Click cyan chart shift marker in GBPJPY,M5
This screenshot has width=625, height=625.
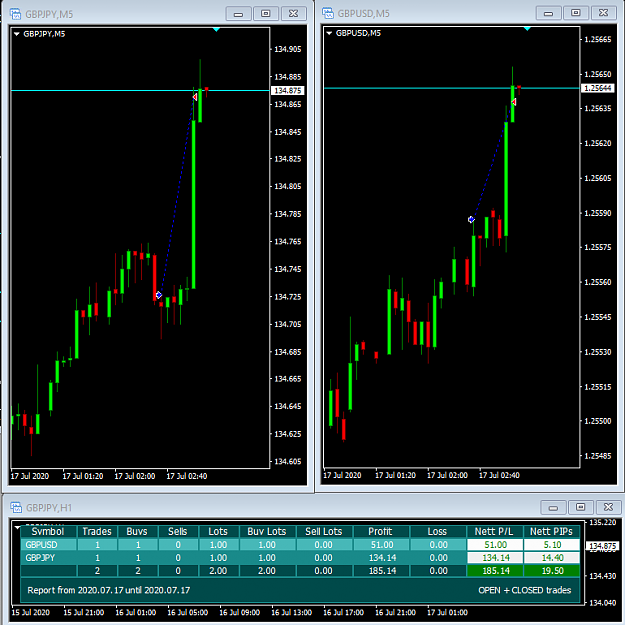(x=216, y=29)
